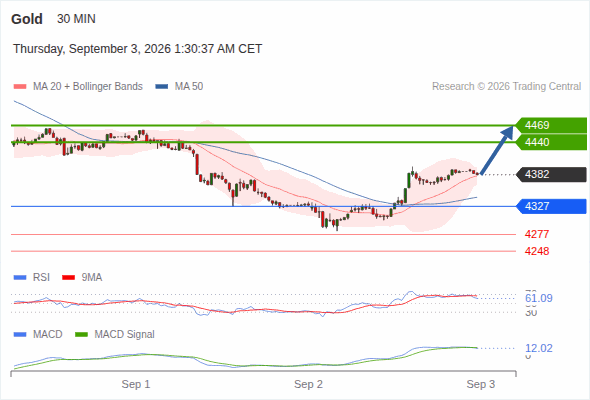
Task: Click the MACD Signal green legend swatch
Action: pos(81,335)
